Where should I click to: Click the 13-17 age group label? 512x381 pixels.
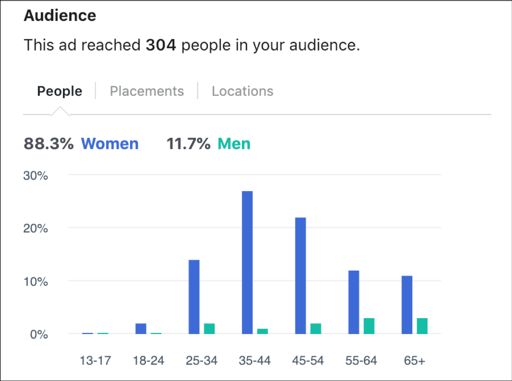[x=95, y=360]
